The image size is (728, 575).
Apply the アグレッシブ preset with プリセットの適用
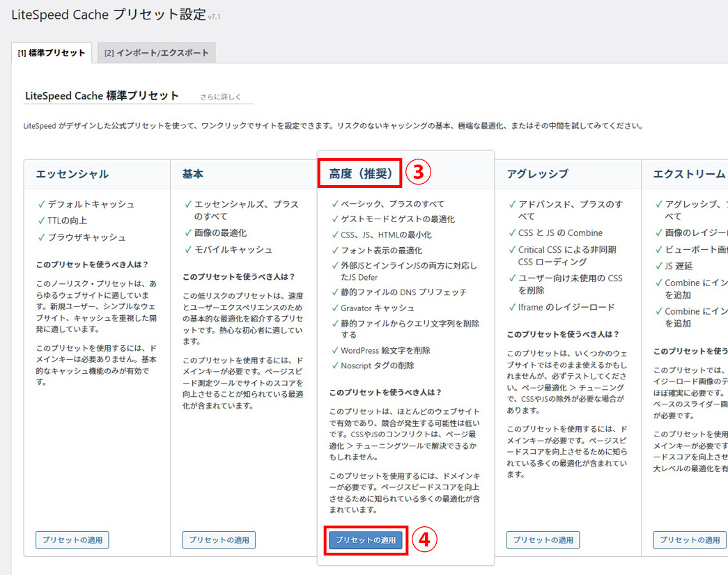[x=543, y=539]
